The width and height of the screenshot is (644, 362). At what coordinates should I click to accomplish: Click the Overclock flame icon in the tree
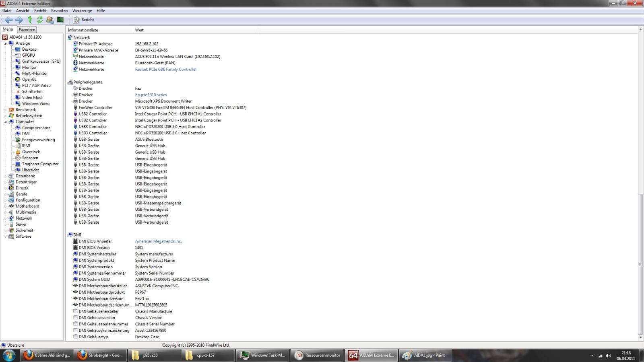click(x=18, y=152)
